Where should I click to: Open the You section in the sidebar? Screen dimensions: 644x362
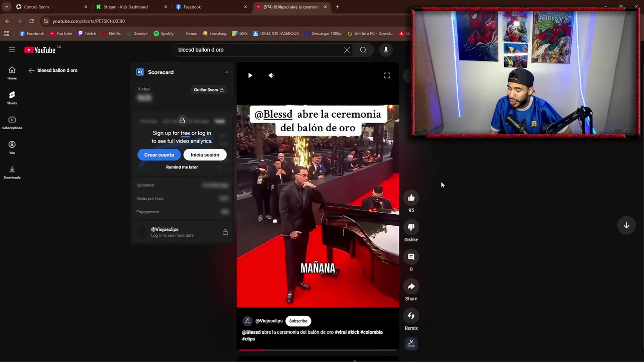coord(12,147)
